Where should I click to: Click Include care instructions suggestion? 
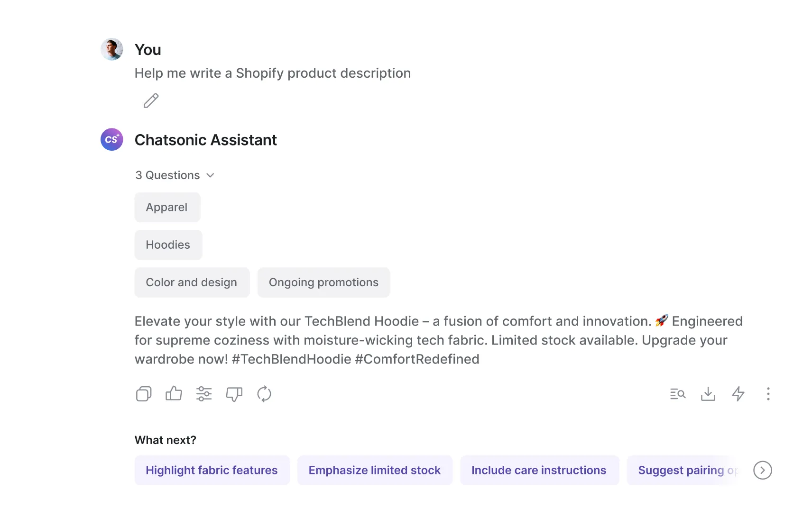539,470
